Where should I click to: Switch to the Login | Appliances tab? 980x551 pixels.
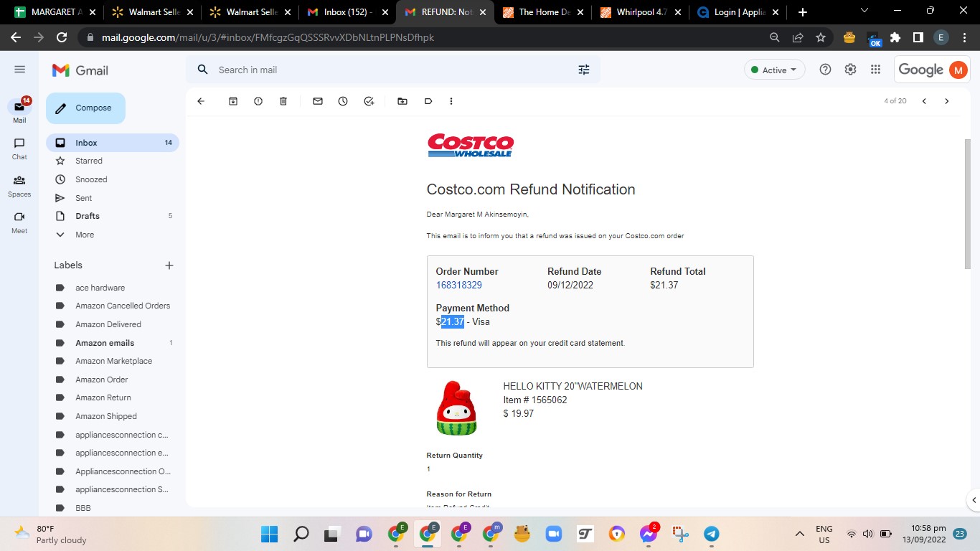pos(737,12)
